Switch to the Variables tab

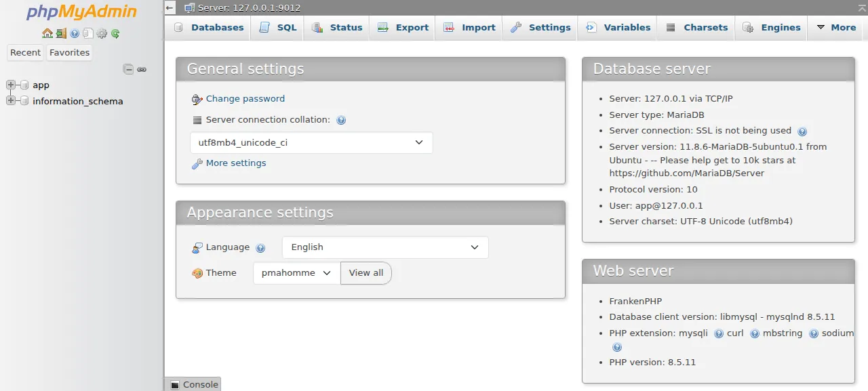618,28
